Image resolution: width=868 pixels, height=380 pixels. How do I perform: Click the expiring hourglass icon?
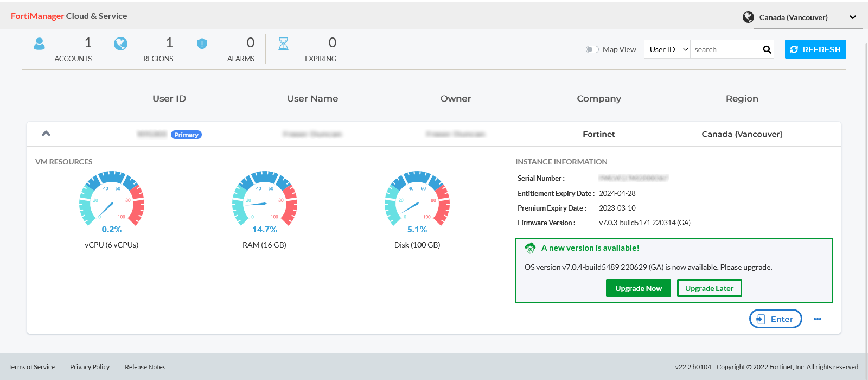[x=283, y=44]
